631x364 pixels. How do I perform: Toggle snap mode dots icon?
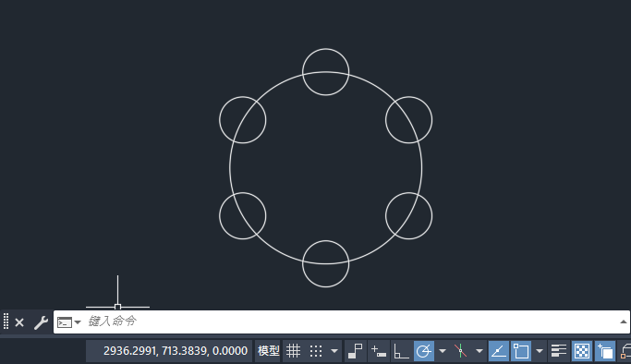[x=316, y=351]
